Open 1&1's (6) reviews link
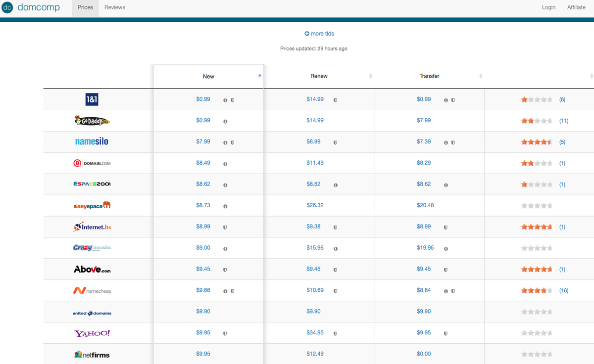 point(562,99)
